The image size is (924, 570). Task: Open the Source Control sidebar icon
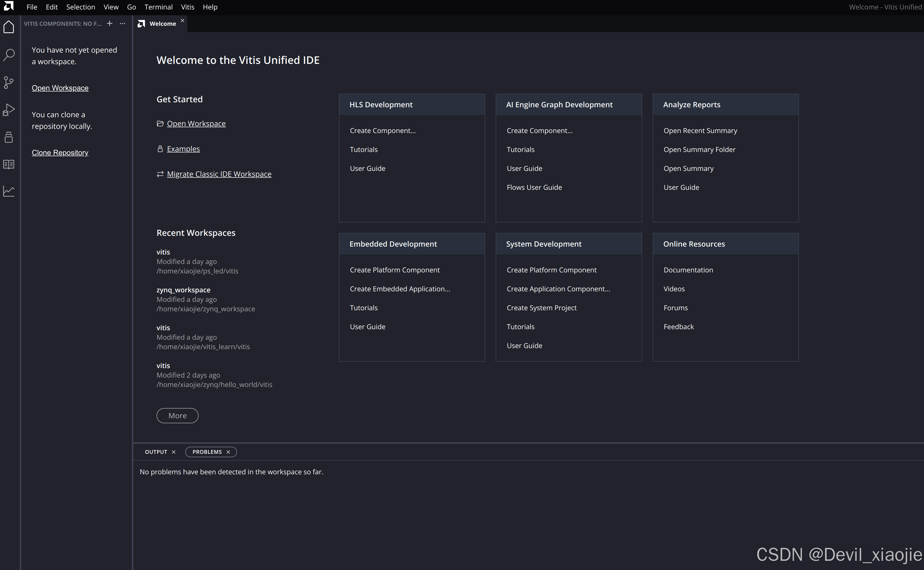point(9,82)
